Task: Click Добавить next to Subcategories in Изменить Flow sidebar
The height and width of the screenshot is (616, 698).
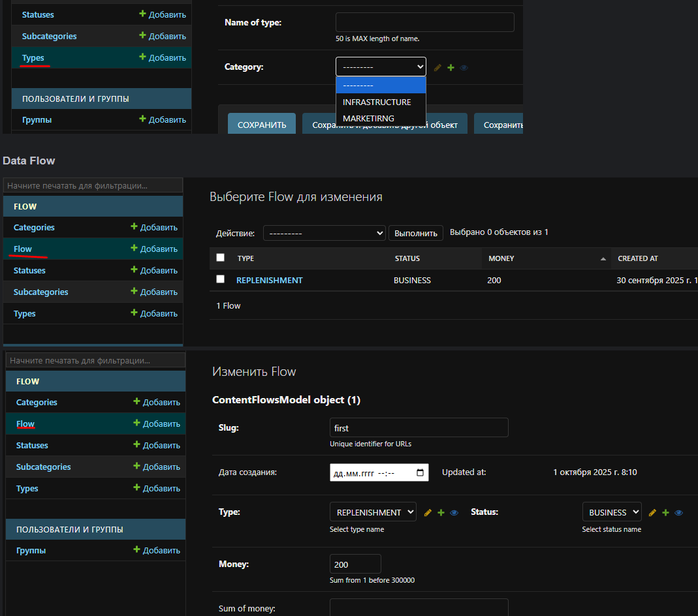Action: tap(157, 467)
